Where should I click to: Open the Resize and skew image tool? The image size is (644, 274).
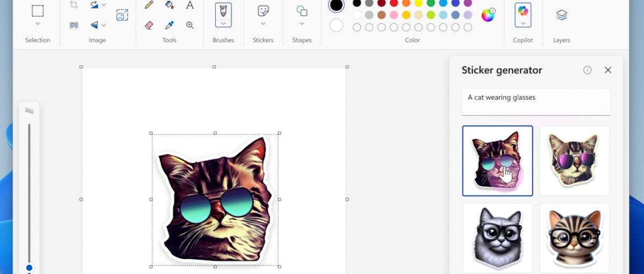tap(122, 15)
